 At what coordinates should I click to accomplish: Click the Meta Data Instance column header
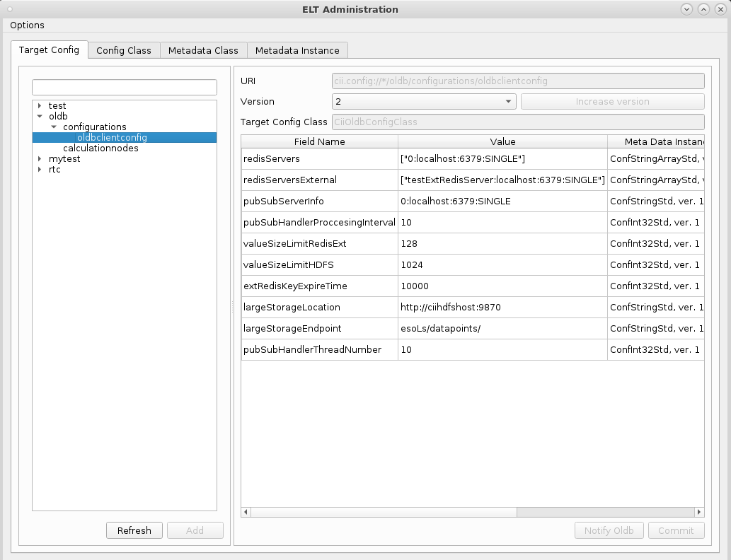click(656, 141)
